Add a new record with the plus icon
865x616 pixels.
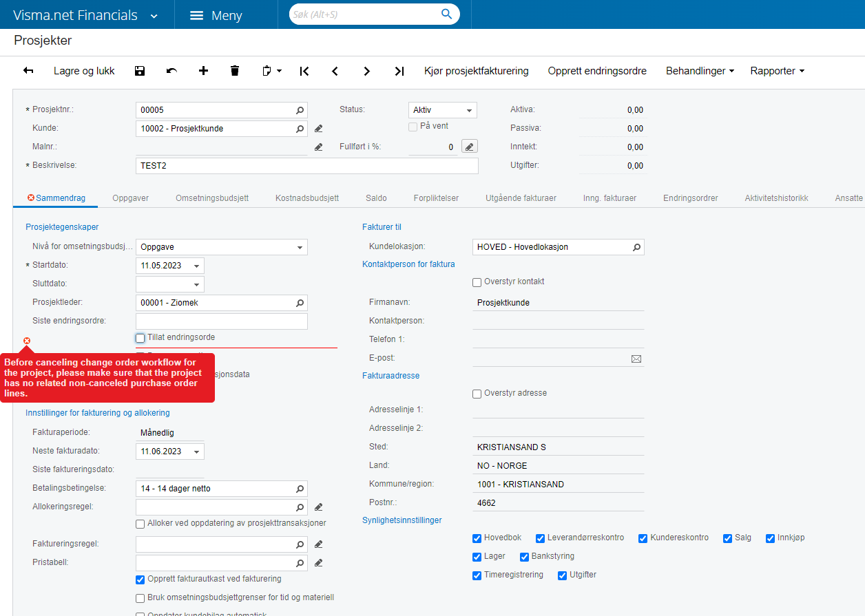click(x=203, y=70)
